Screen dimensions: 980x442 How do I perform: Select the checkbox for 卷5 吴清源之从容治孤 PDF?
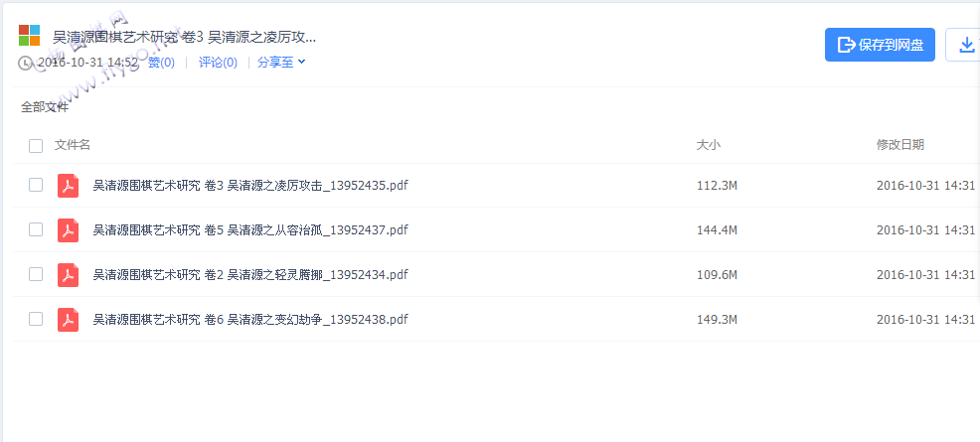click(x=36, y=229)
